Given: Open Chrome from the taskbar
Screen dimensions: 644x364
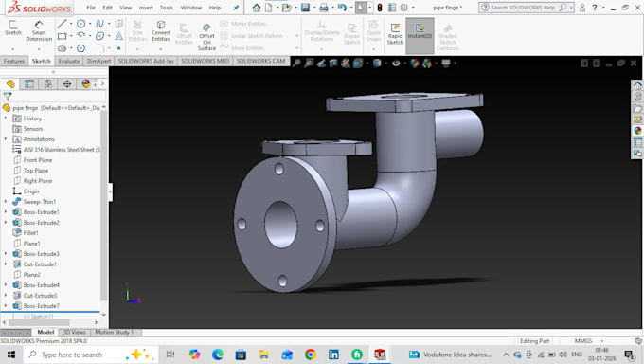Looking at the screenshot, I should coord(310,355).
